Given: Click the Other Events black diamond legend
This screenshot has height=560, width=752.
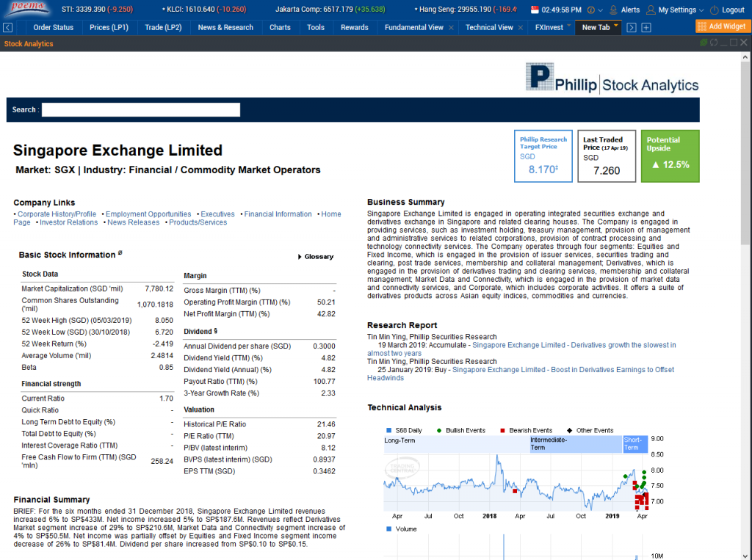Looking at the screenshot, I should coord(569,431).
